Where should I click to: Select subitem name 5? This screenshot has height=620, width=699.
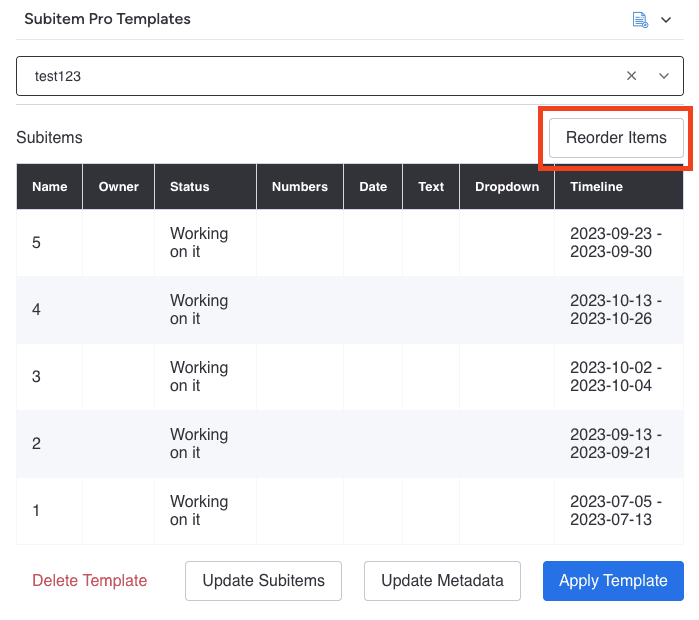click(36, 242)
